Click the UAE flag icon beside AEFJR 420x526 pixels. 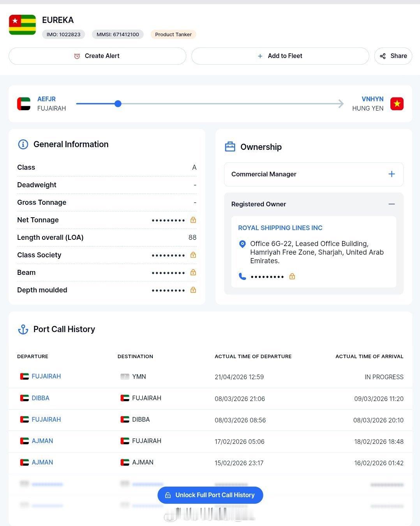tap(24, 104)
